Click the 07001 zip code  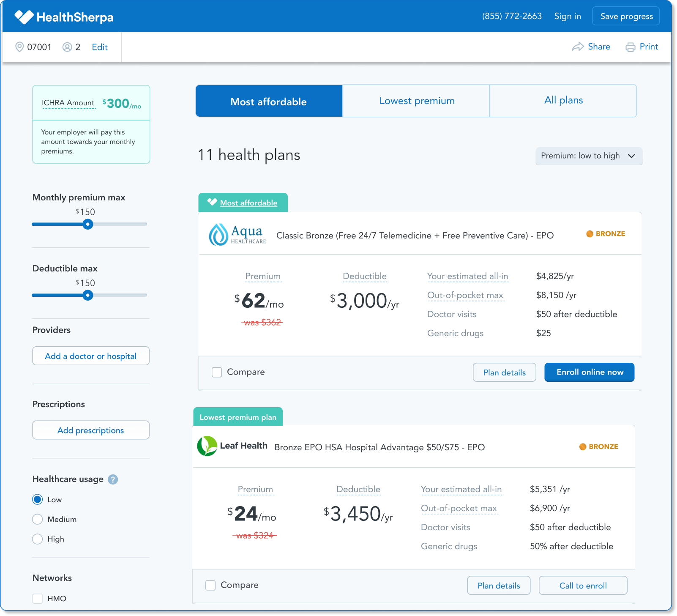39,47
